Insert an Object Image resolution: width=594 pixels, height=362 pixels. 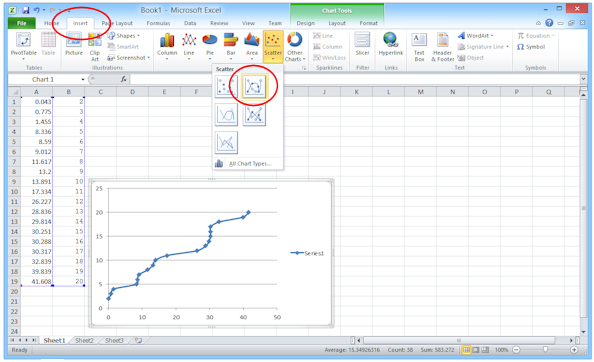(471, 58)
